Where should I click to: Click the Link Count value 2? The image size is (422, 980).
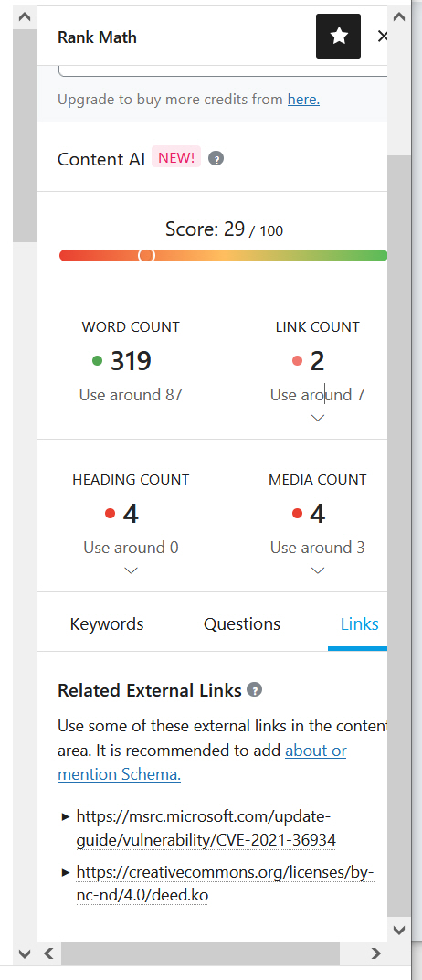[x=317, y=360]
